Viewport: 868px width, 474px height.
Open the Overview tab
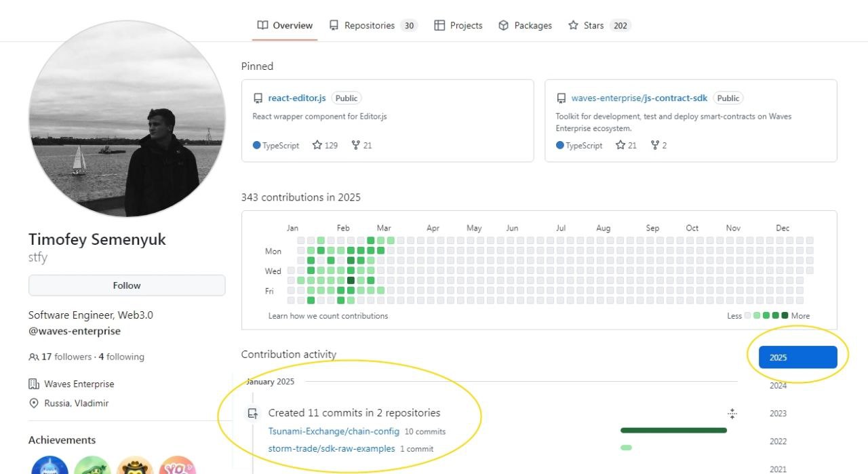[285, 26]
